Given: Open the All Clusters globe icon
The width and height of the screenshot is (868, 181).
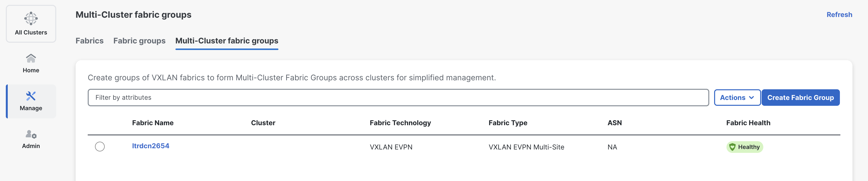Looking at the screenshot, I should point(31,18).
